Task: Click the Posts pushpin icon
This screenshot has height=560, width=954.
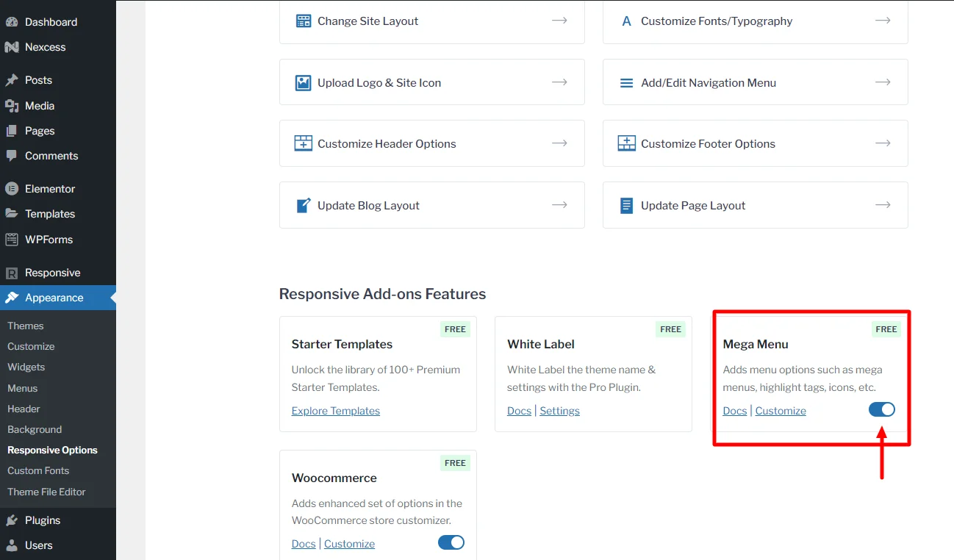Action: click(12, 80)
